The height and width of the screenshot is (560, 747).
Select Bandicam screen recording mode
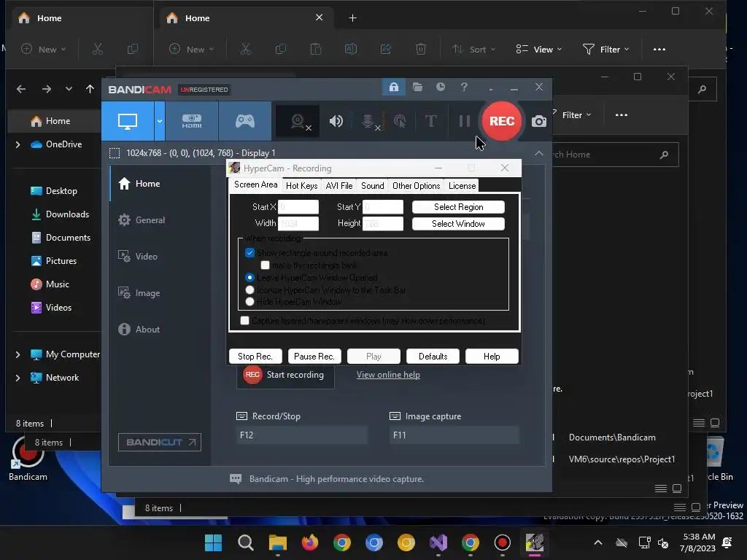click(128, 121)
